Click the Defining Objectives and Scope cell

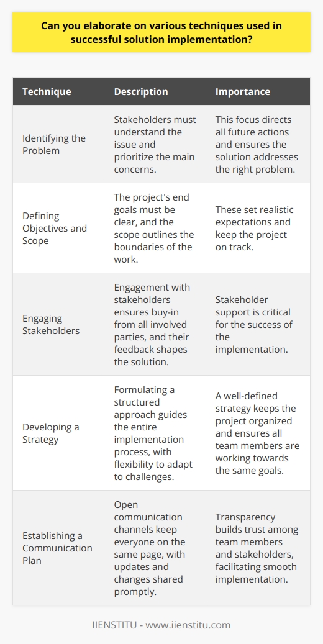[58, 229]
